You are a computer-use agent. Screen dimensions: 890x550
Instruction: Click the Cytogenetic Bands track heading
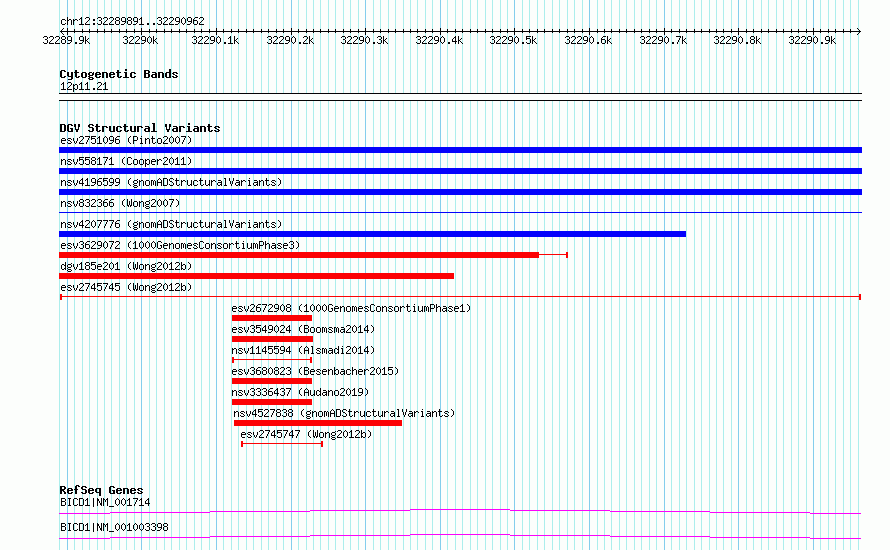(x=119, y=74)
